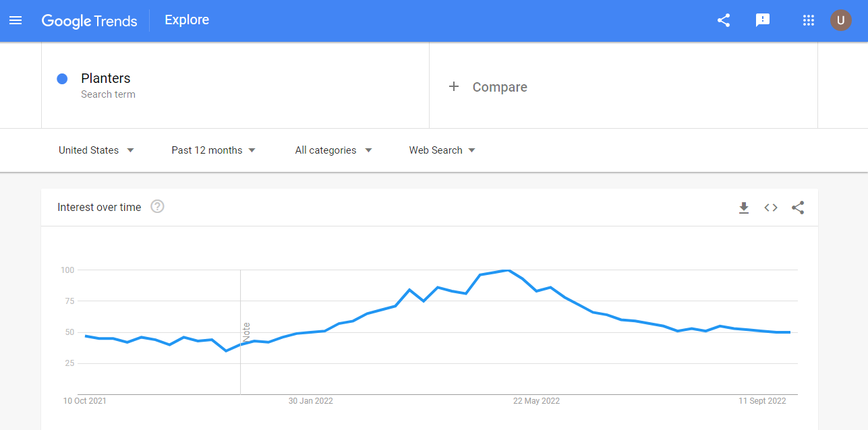Viewport: 868px width, 430px height.
Task: Open the send feedback icon
Action: click(763, 20)
